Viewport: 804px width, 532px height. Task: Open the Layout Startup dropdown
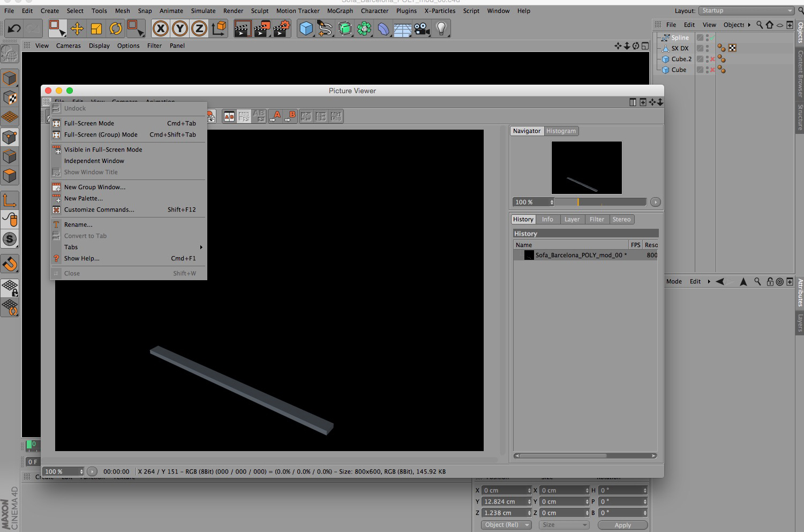746,11
